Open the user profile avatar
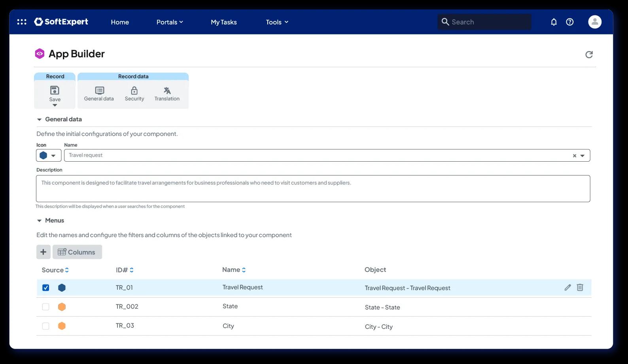Viewport: 628px width, 364px height. pyautogui.click(x=595, y=22)
